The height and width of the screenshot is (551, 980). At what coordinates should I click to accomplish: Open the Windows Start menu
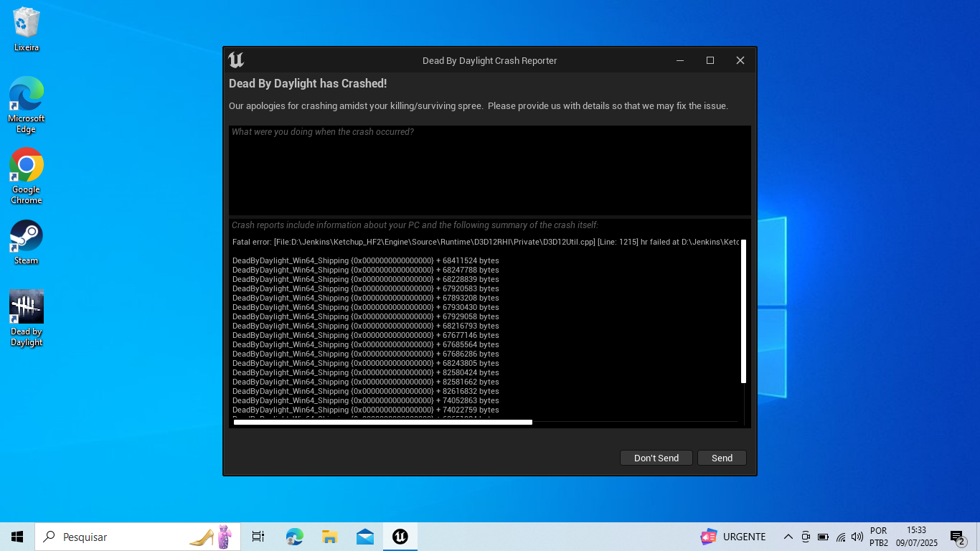point(17,537)
